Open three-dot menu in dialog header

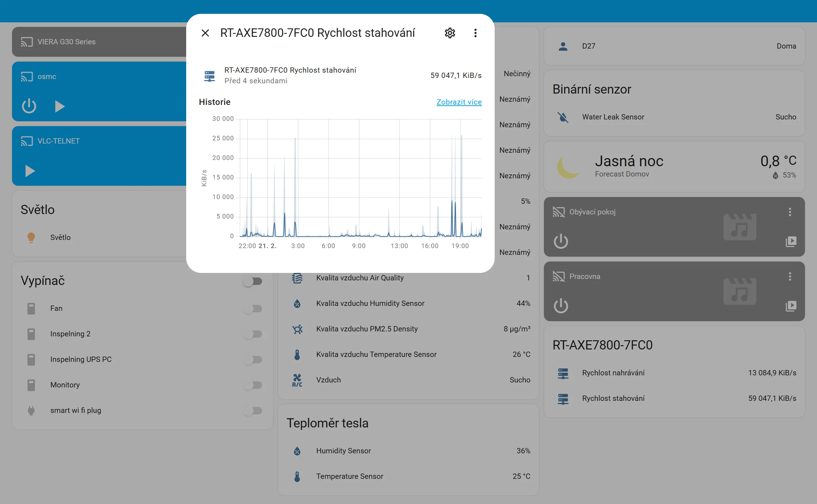pyautogui.click(x=475, y=33)
